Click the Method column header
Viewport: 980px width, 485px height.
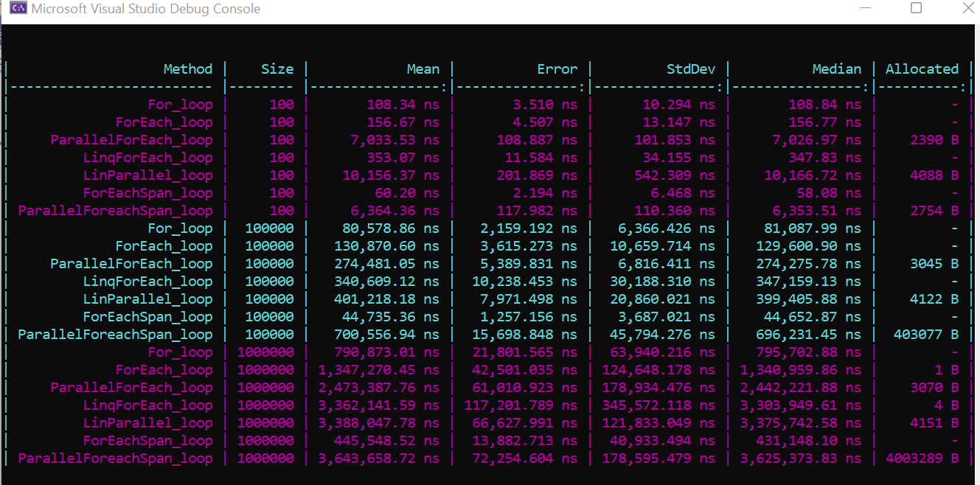[188, 69]
